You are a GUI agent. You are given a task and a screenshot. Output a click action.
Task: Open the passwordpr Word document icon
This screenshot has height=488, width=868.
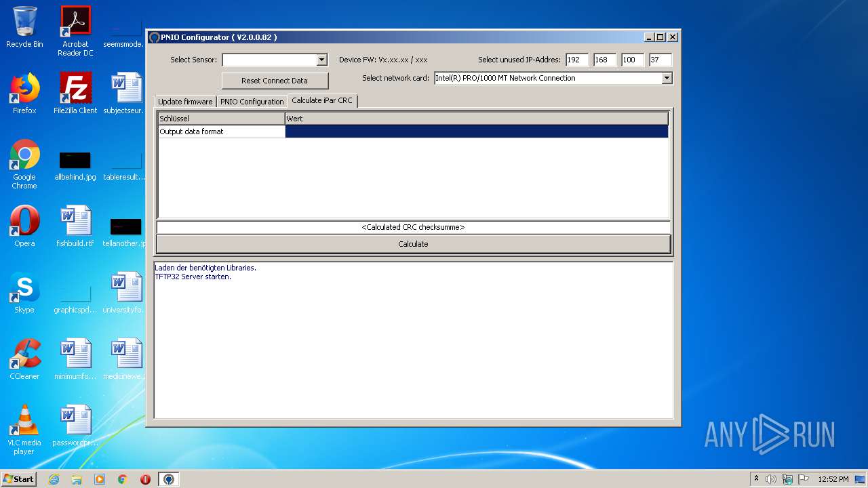coord(75,426)
